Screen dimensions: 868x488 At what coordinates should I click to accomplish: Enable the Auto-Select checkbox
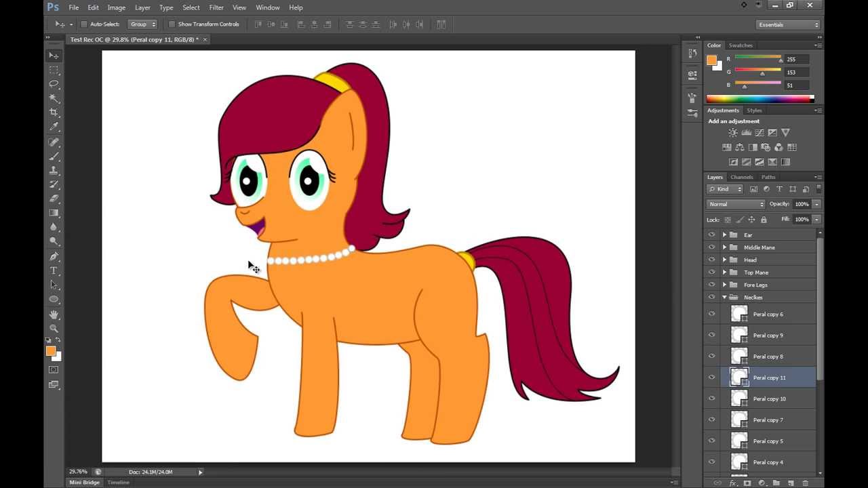pyautogui.click(x=84, y=24)
